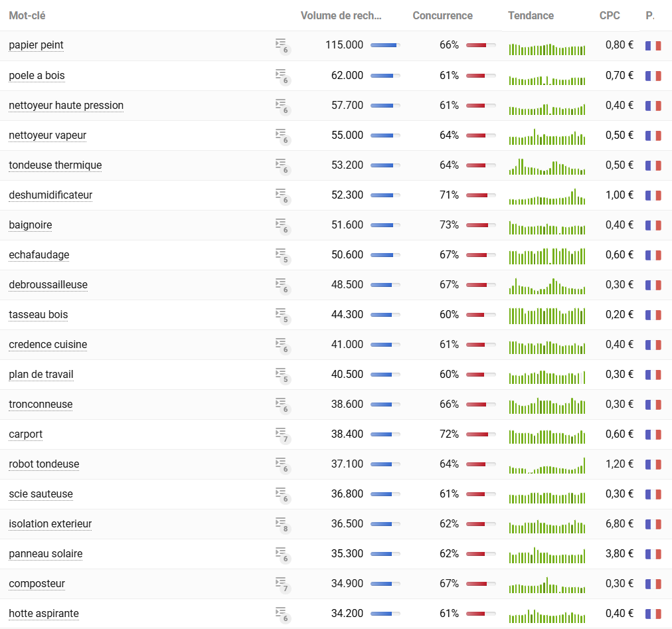Click the tondeuse thermique keyword link
The height and width of the screenshot is (629, 672).
click(55, 165)
